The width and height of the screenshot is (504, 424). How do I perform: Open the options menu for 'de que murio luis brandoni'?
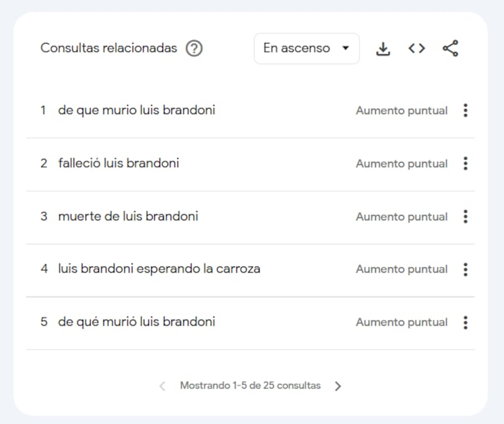[465, 110]
